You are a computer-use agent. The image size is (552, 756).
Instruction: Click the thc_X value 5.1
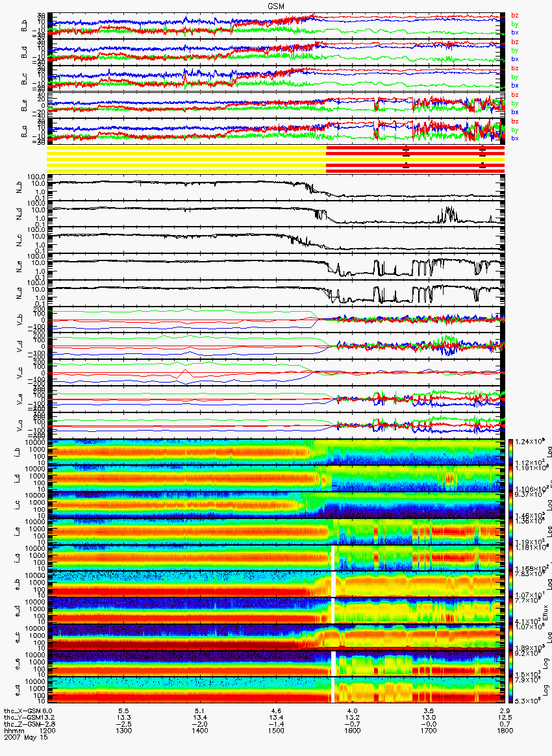(x=199, y=711)
